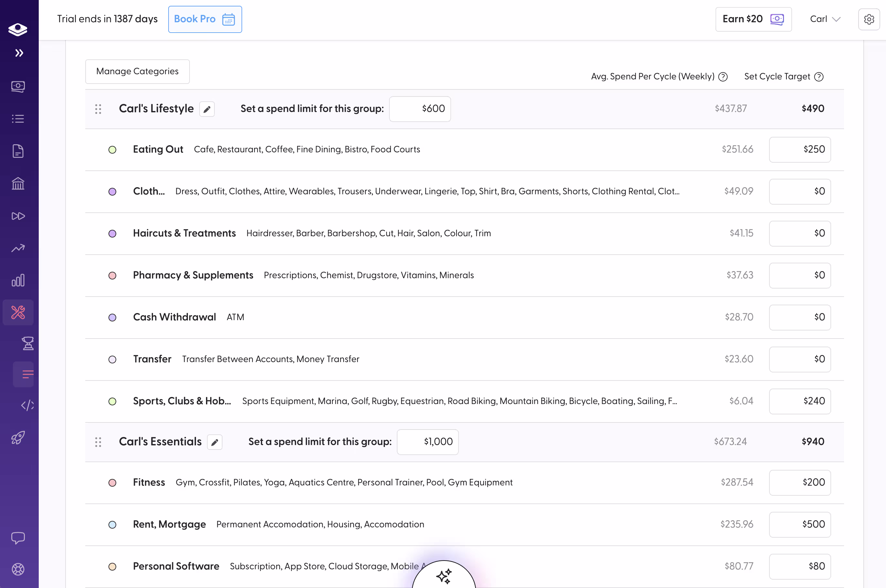Screen dimensions: 886x588
Task: Open the money dashboard sidebar icon
Action: point(18,86)
